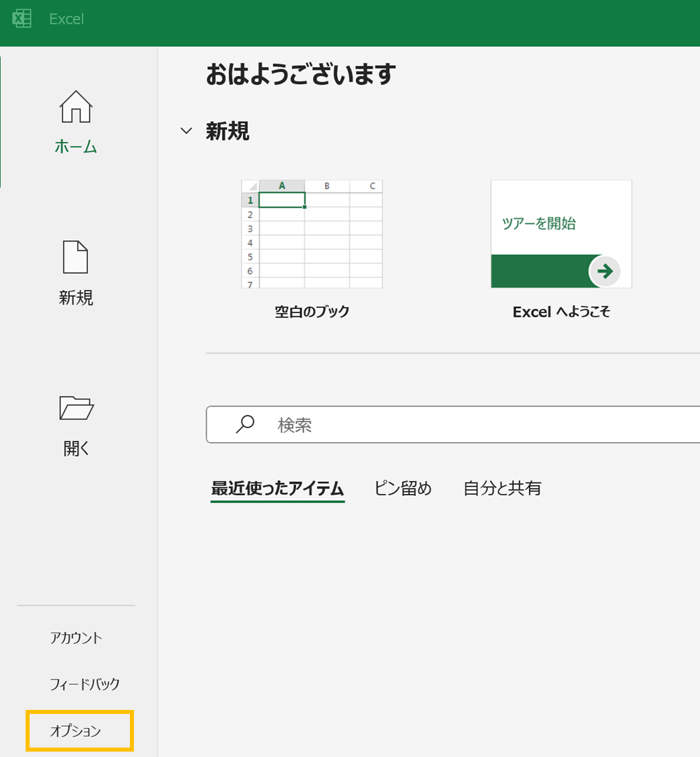Switch to the 最近使ったアイテム tab
The width and height of the screenshot is (700, 757).
(x=277, y=489)
